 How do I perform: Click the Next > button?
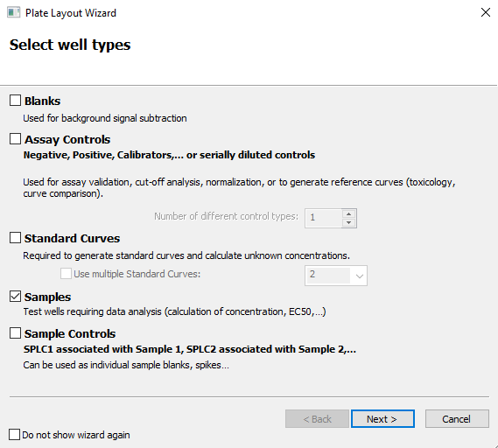click(382, 419)
